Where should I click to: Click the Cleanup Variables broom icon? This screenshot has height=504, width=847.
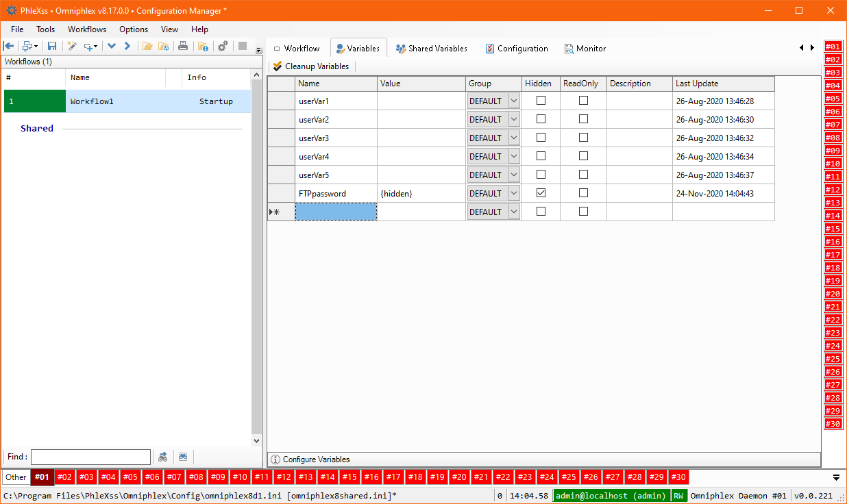coord(277,66)
